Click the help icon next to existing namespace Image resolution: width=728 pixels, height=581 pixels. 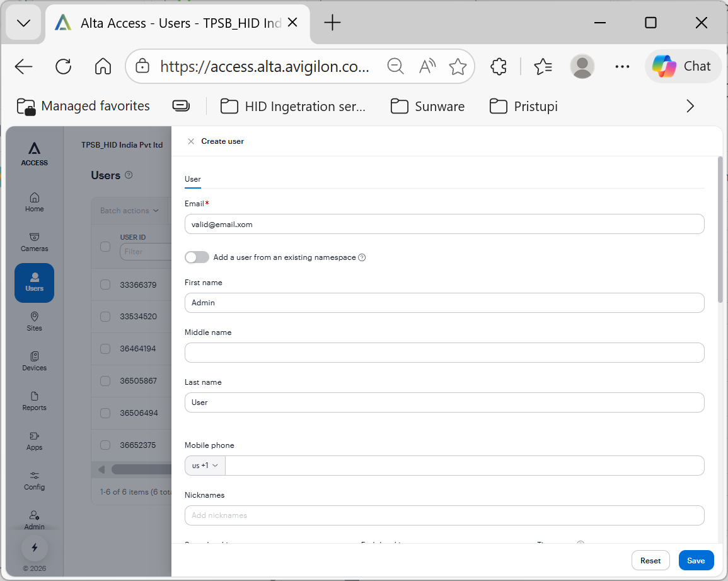pyautogui.click(x=362, y=257)
